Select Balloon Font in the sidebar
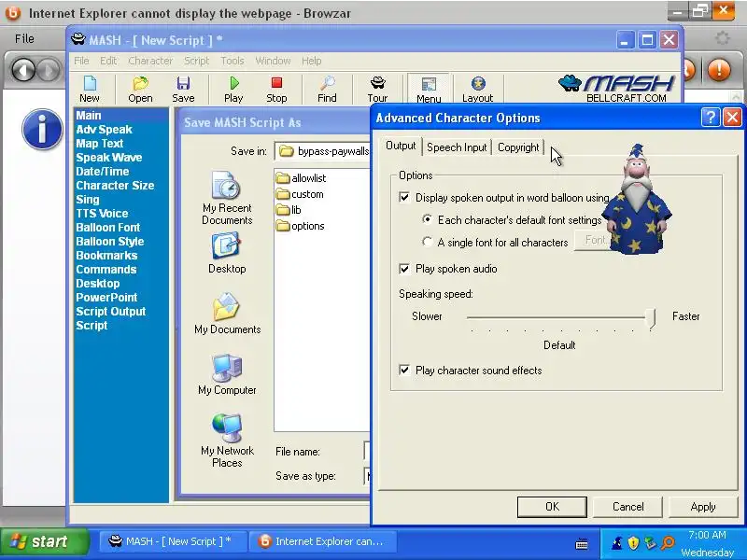This screenshot has height=560, width=747. pyautogui.click(x=108, y=228)
